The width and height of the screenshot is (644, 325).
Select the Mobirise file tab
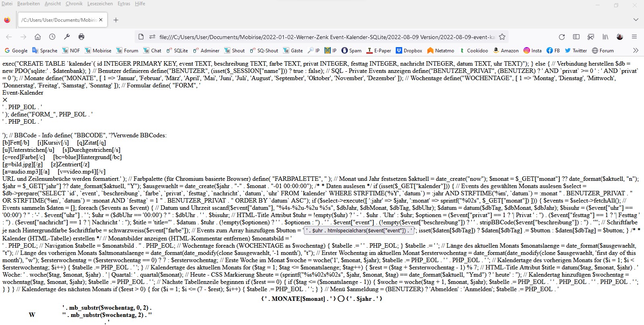click(x=62, y=20)
